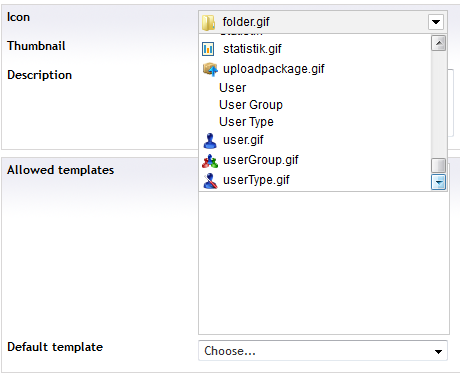Viewport: 460px width, 375px height.
Task: Click the scroll up arrow in icon list
Action: tap(439, 43)
